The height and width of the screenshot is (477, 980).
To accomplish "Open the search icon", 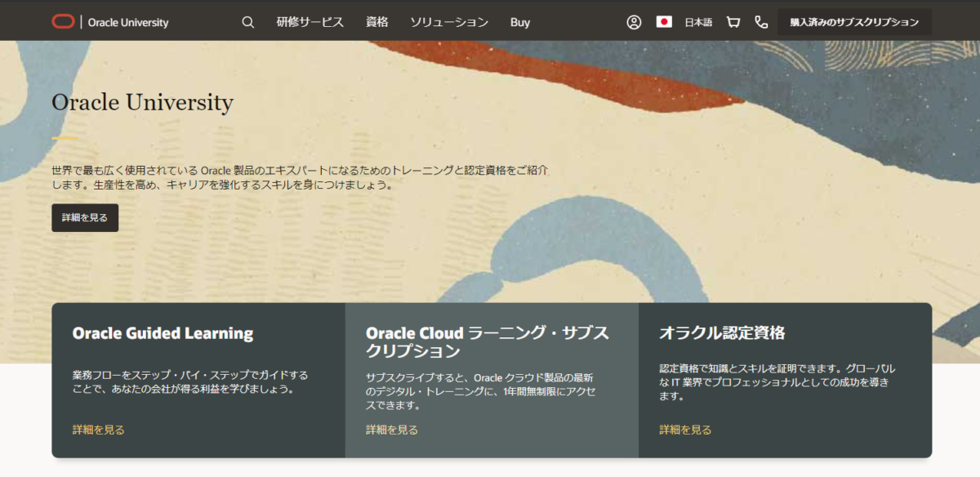I will click(x=247, y=22).
